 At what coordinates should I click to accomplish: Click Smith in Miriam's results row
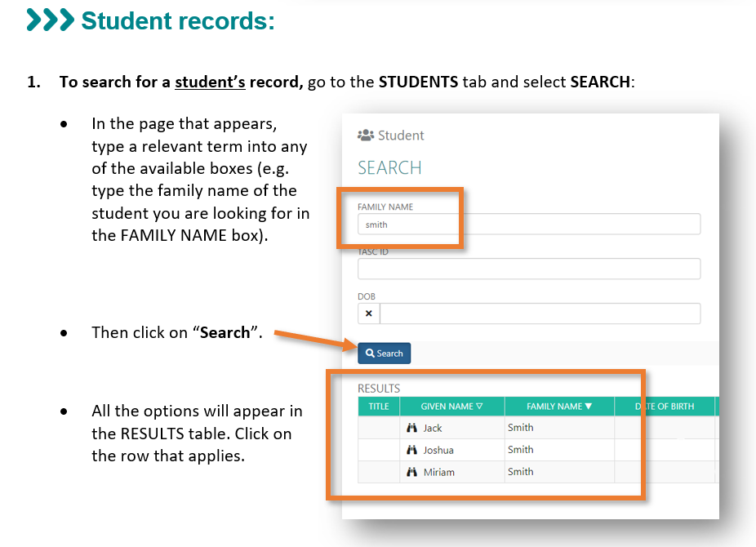click(521, 472)
